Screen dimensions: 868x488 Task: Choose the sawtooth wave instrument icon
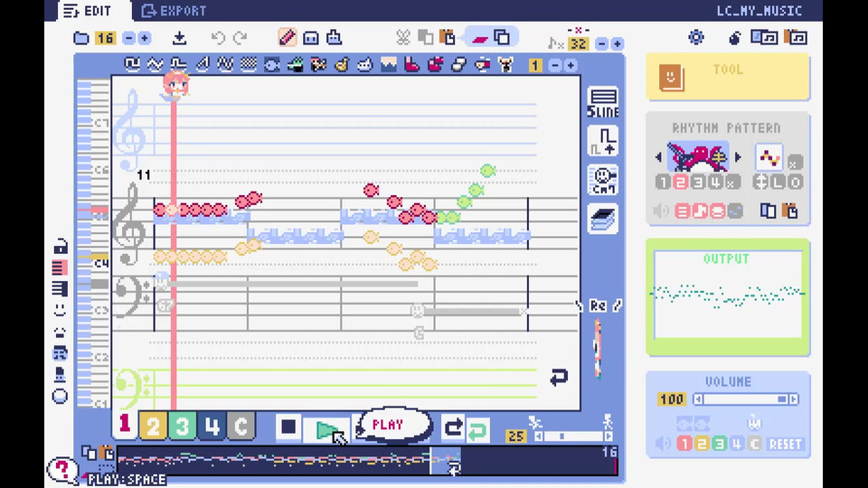tap(202, 65)
